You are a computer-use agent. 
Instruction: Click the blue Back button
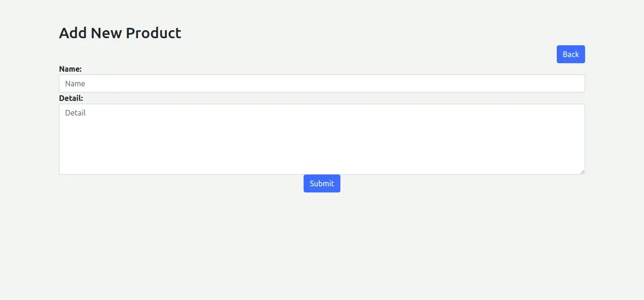[x=570, y=54]
